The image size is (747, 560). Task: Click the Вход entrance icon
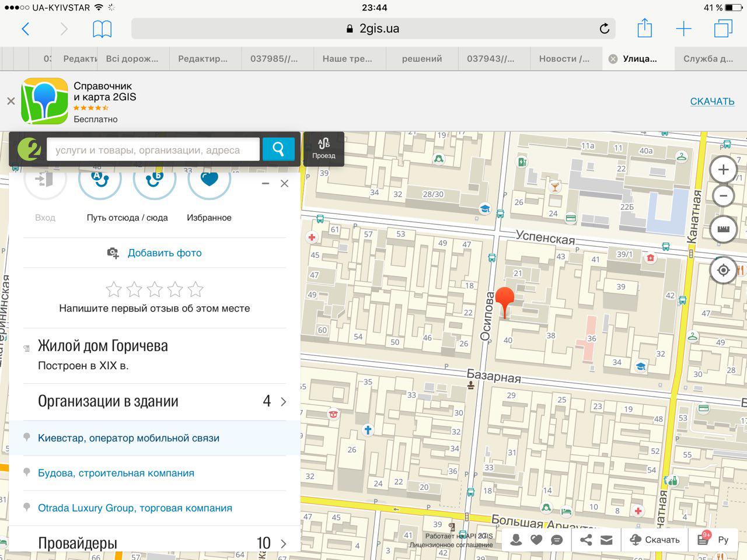pyautogui.click(x=45, y=180)
